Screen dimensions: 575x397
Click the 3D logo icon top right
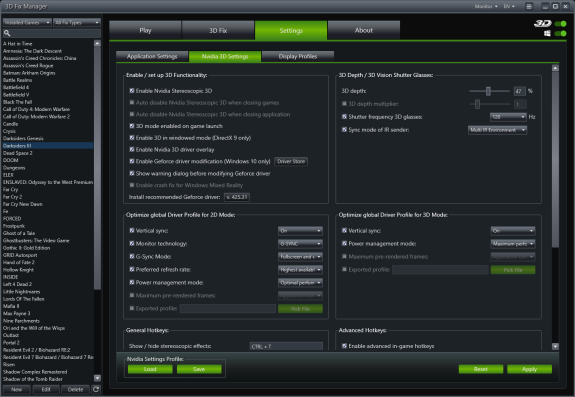[x=543, y=24]
